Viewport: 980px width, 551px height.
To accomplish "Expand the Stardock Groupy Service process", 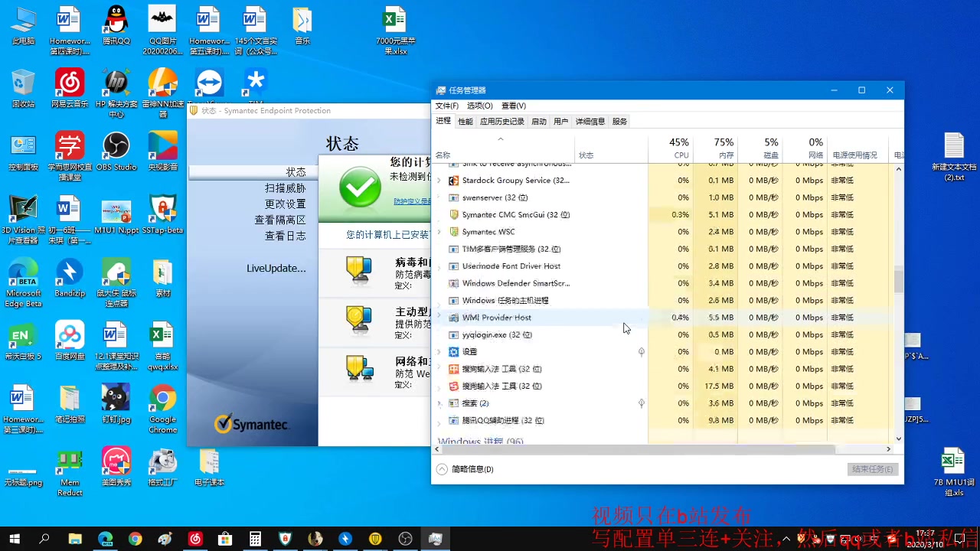I will click(x=439, y=181).
